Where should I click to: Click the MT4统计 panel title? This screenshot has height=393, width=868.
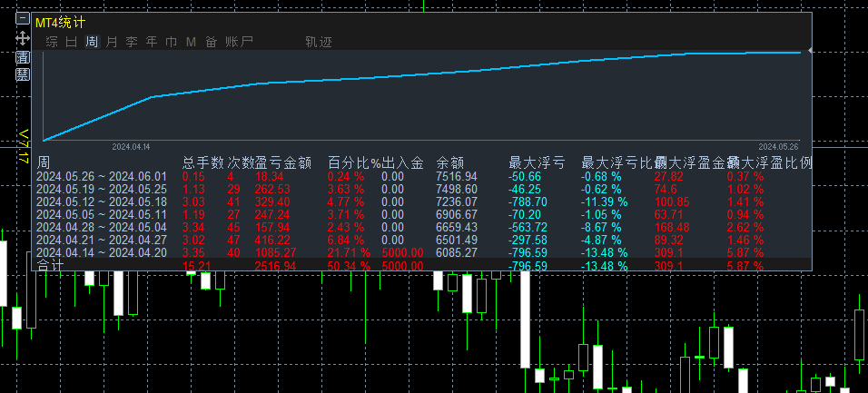tap(60, 23)
